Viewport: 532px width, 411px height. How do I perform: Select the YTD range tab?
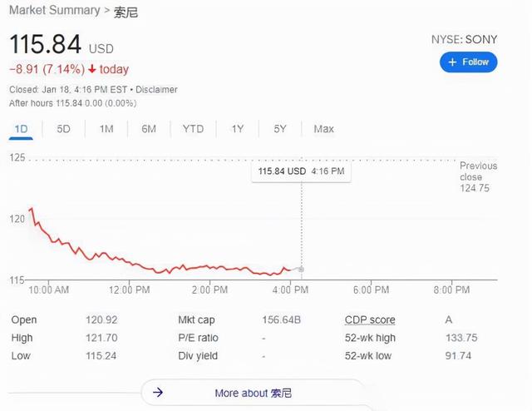click(193, 129)
